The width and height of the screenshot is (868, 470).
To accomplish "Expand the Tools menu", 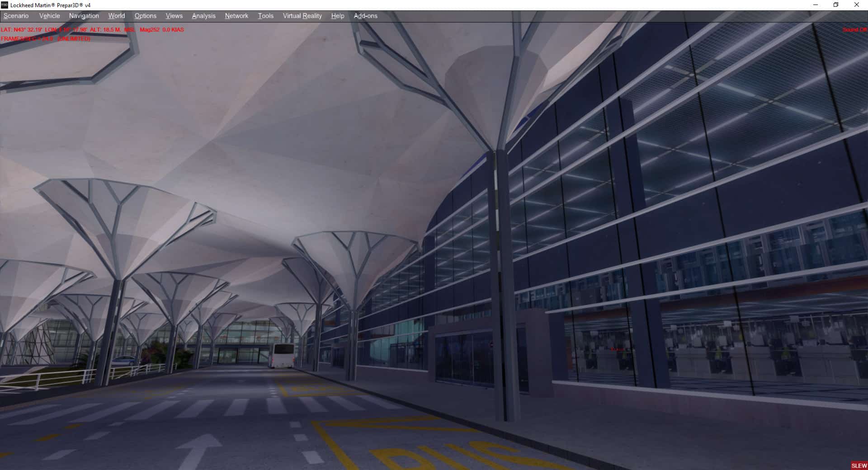I will pos(265,16).
